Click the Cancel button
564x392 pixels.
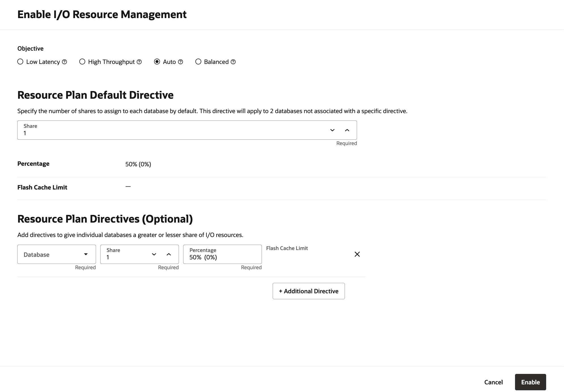493,382
